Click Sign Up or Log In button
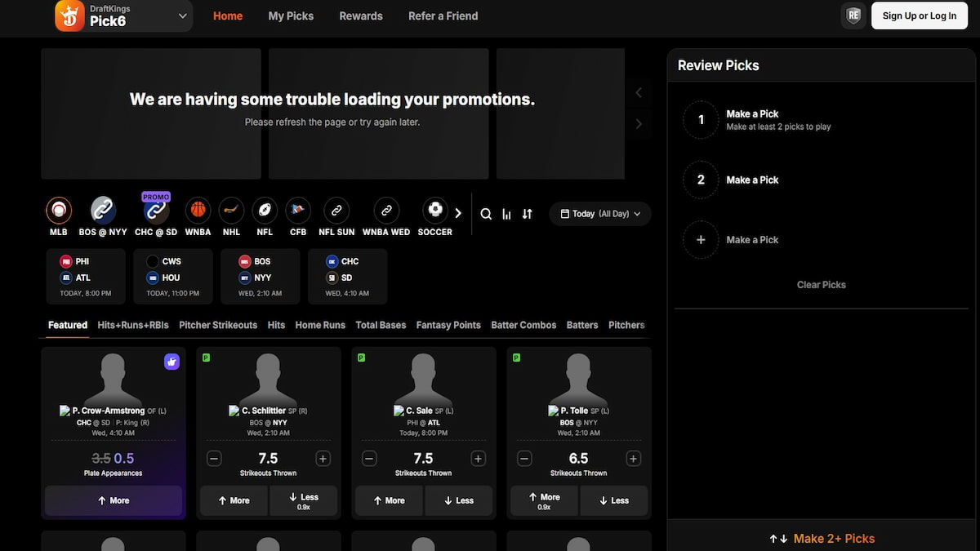This screenshot has height=551, width=980. pyautogui.click(x=920, y=16)
